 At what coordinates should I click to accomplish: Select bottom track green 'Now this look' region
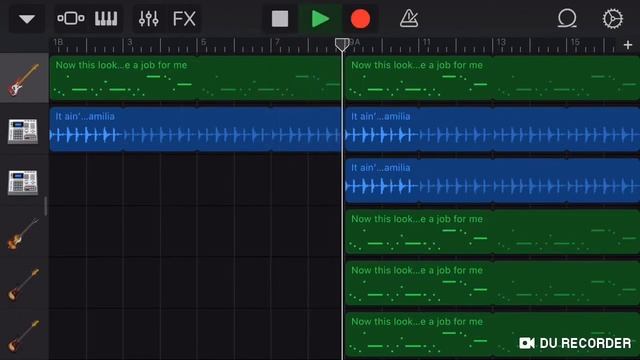point(492,335)
